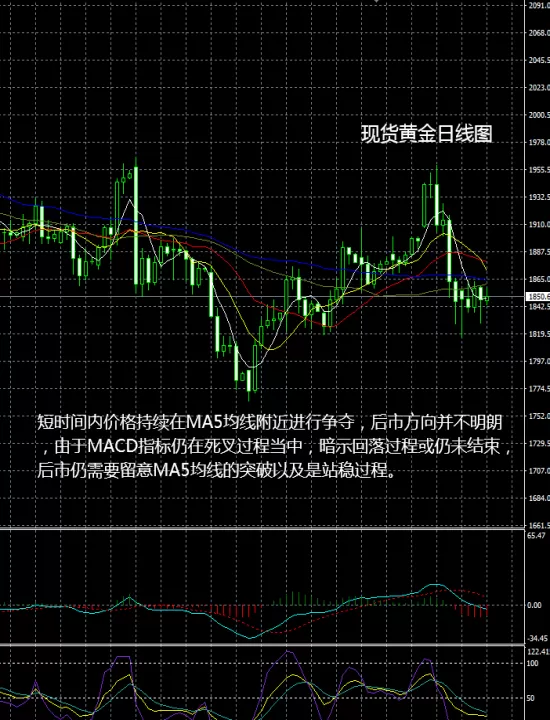The width and height of the screenshot is (550, 720).
Task: Click the current price tag 1850.6
Action: pyautogui.click(x=538, y=297)
